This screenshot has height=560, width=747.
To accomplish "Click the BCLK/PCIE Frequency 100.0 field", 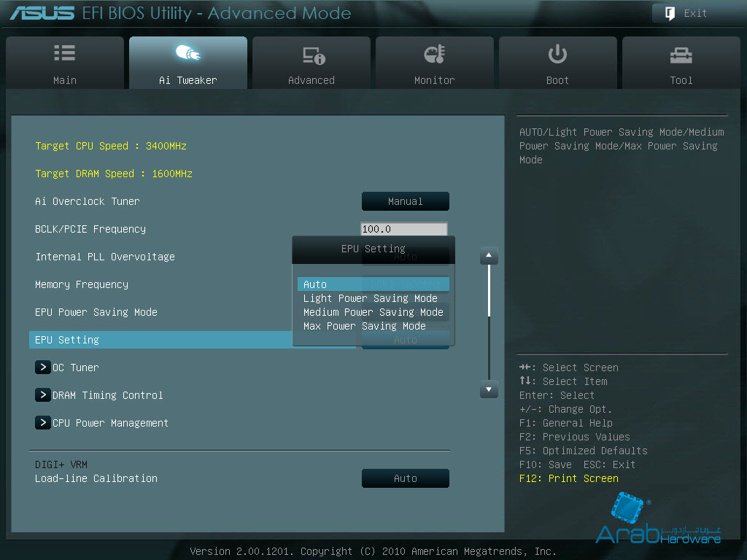I will point(404,229).
